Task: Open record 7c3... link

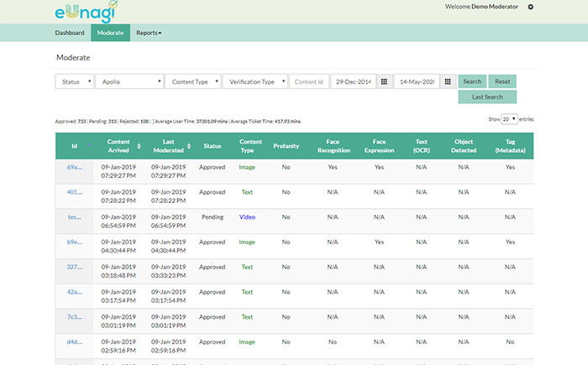Action: (74, 316)
